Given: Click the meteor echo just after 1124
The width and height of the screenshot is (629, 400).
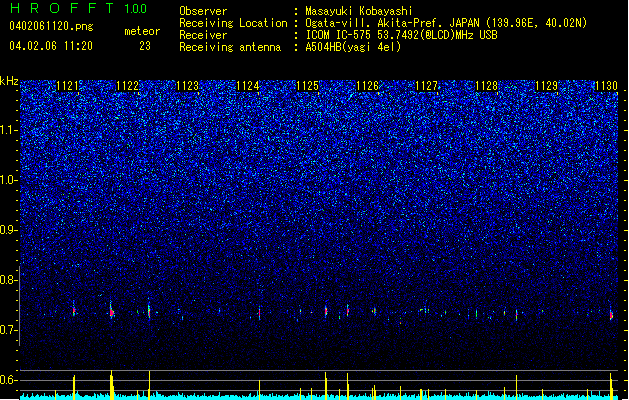Looking at the screenshot, I should (x=259, y=312).
